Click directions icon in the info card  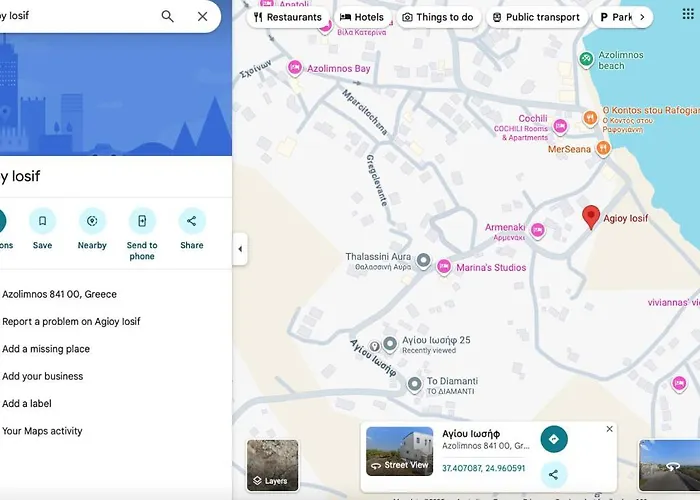coord(554,439)
